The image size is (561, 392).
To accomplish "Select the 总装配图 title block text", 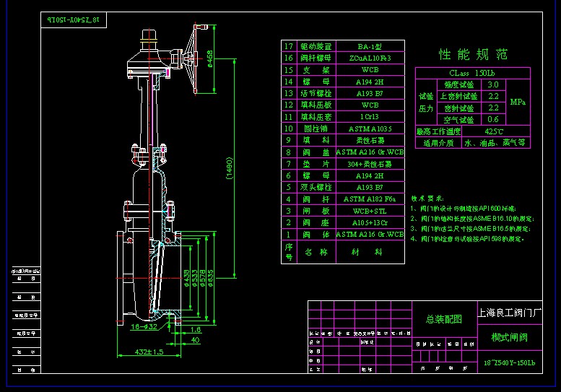I will point(443,319).
